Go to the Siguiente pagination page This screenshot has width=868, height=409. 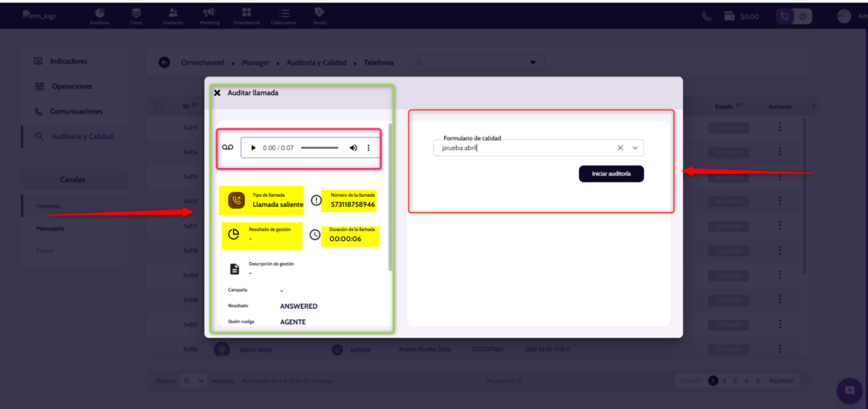click(x=781, y=381)
